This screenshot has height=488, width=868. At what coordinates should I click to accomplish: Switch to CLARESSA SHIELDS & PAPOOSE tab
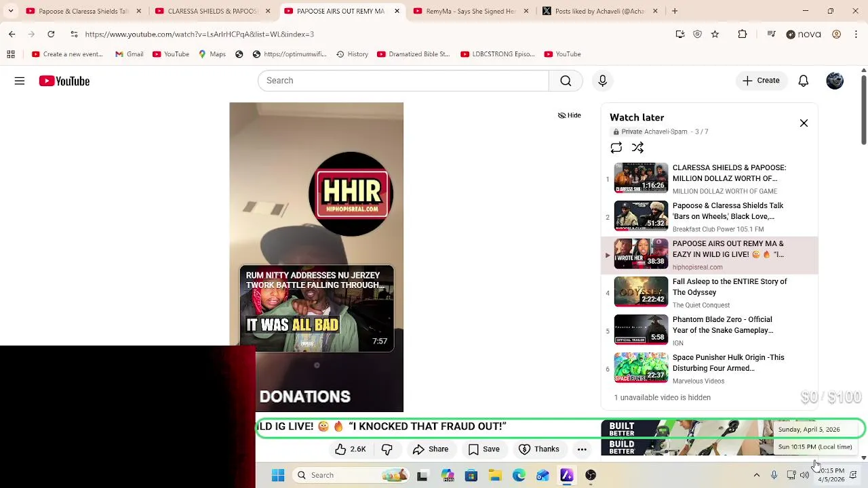[212, 11]
